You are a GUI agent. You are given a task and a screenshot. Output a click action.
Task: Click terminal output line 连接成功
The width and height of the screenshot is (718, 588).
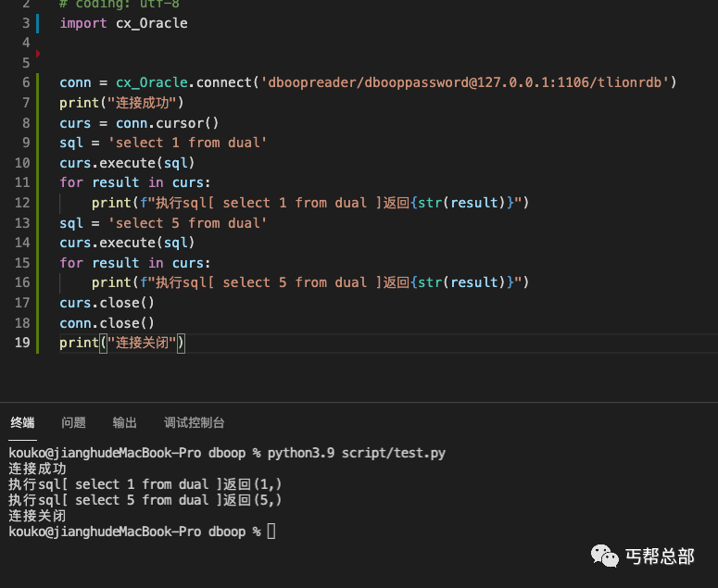38,469
